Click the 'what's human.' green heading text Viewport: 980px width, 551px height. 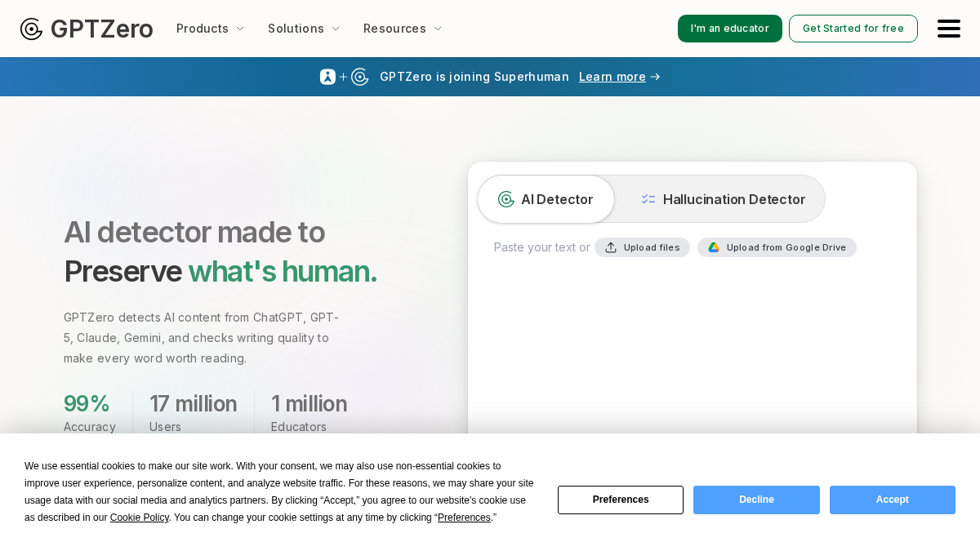pos(283,271)
